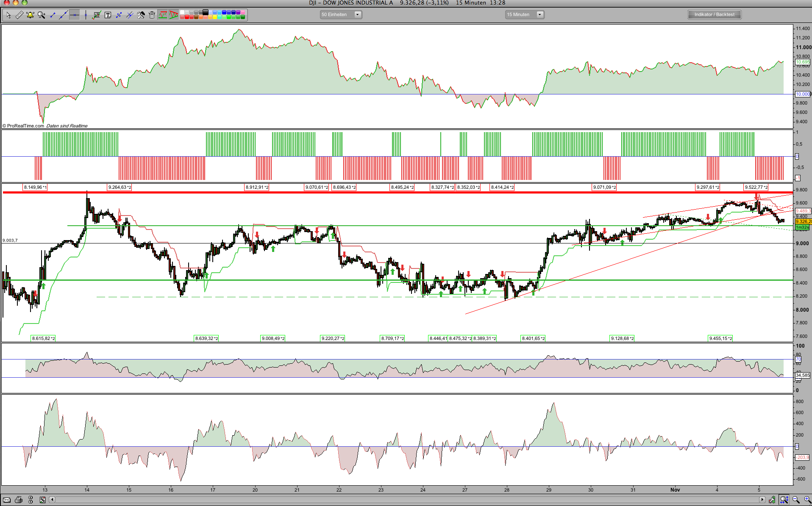Screen dimensions: 812x506
Task: Click the 'Indikator / Backtest' button
Action: pyautogui.click(x=714, y=14)
